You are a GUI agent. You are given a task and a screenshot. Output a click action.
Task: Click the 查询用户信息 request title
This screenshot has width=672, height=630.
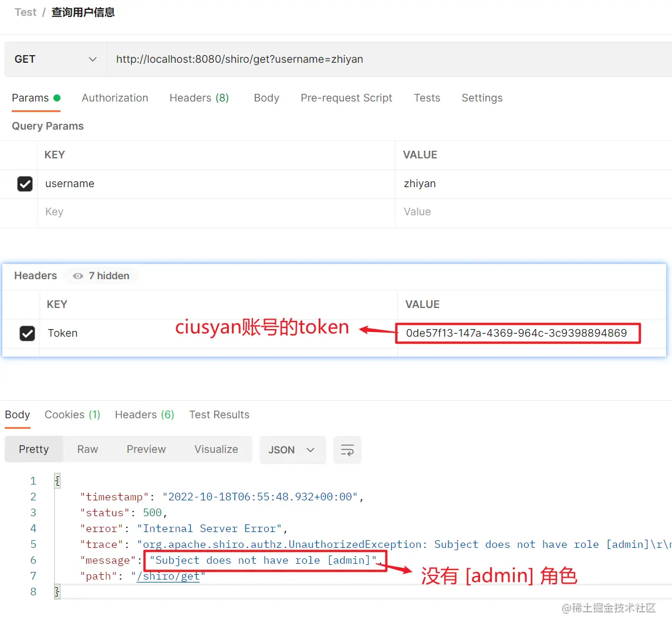tap(83, 12)
